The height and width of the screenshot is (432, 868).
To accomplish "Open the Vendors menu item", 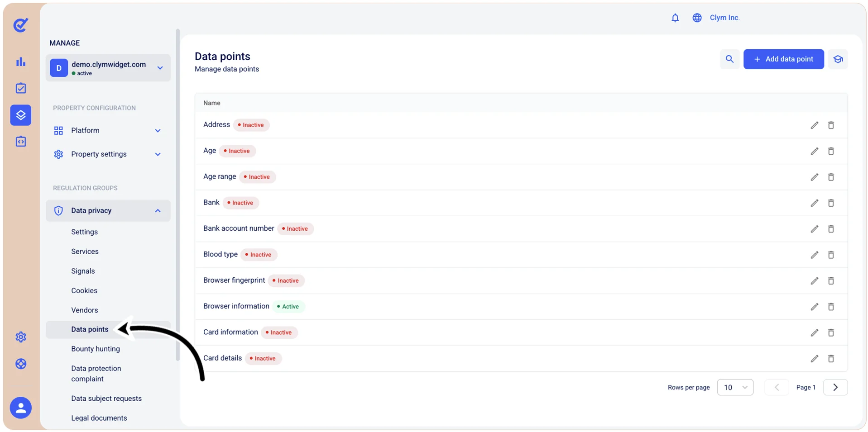I will point(84,310).
